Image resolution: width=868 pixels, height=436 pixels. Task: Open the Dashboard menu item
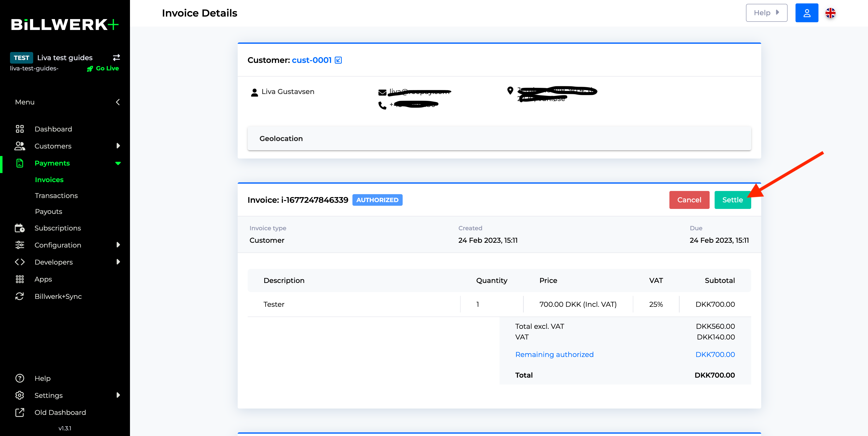[53, 129]
